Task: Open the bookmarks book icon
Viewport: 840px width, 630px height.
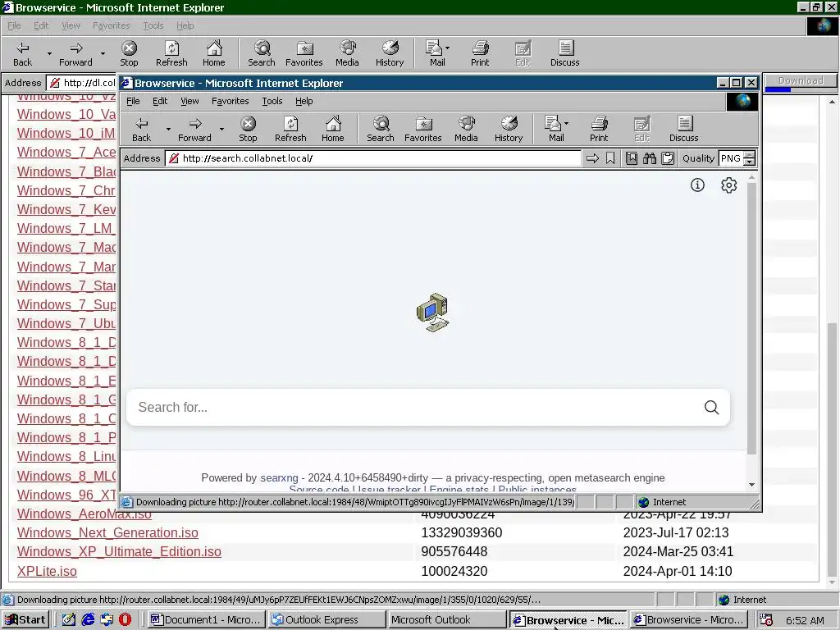Action: (x=632, y=158)
